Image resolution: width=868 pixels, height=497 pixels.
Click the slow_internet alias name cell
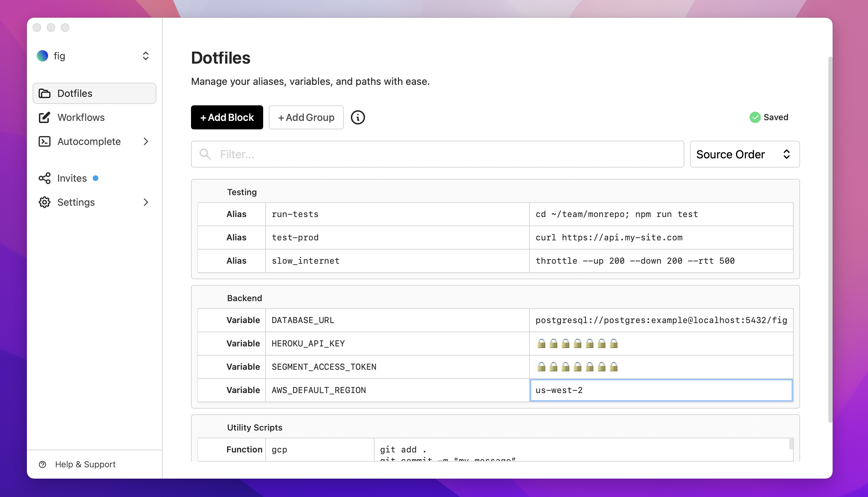click(398, 261)
